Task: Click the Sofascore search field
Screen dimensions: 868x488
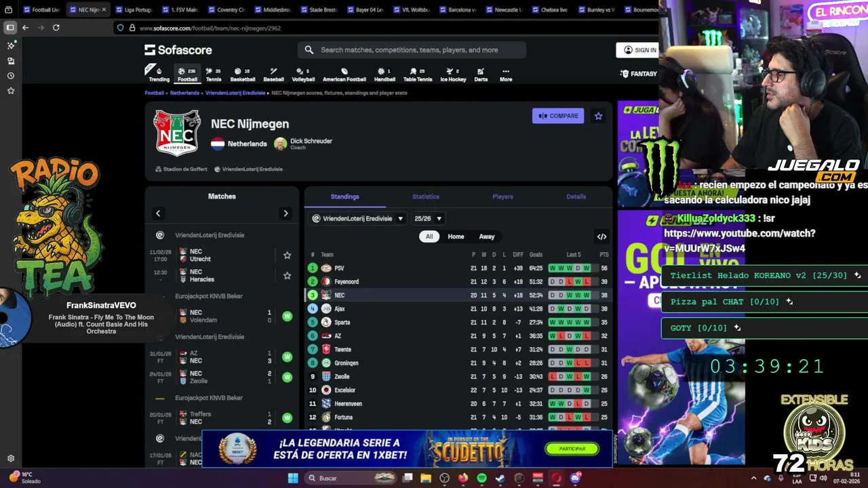Action: click(412, 49)
